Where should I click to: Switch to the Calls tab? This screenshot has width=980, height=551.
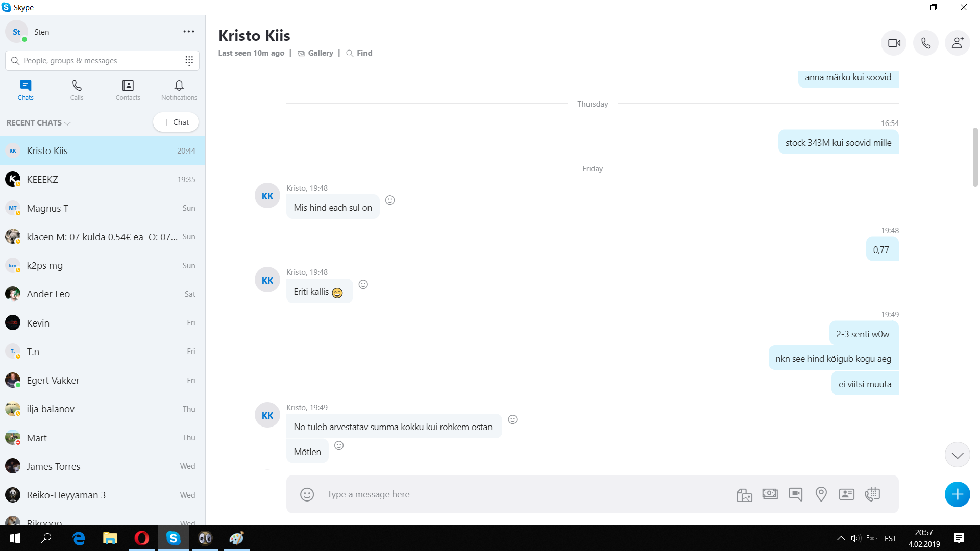click(77, 90)
